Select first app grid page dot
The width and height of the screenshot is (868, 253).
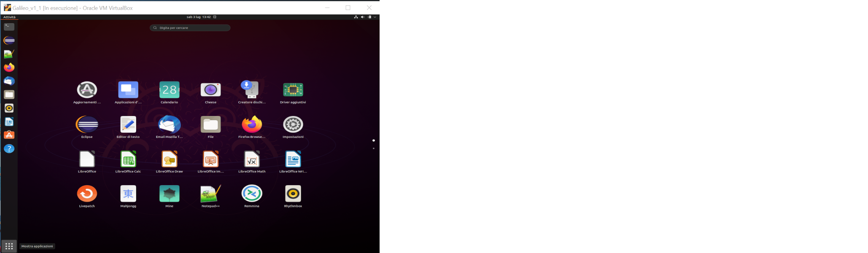[x=374, y=140]
